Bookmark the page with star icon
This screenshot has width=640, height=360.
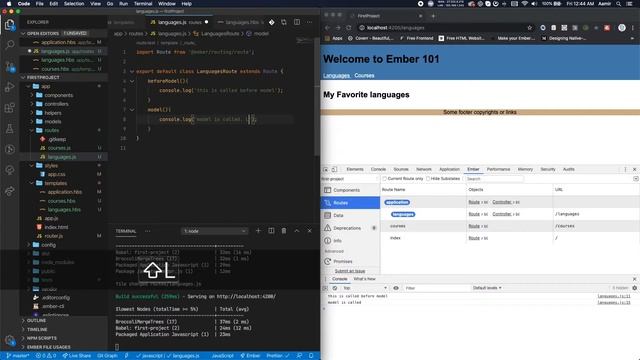pos(530,28)
